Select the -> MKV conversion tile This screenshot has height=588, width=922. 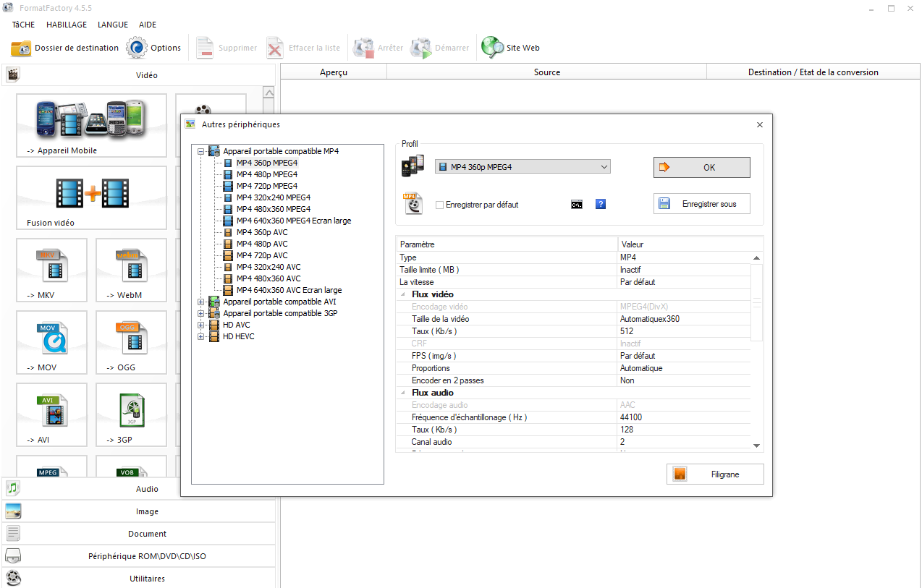pos(51,270)
